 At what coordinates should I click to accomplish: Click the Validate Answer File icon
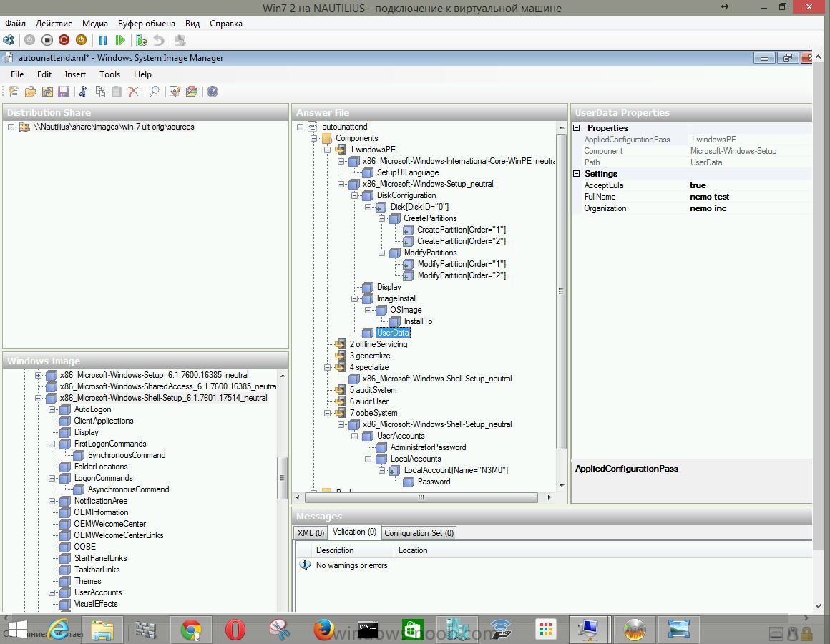tap(175, 92)
